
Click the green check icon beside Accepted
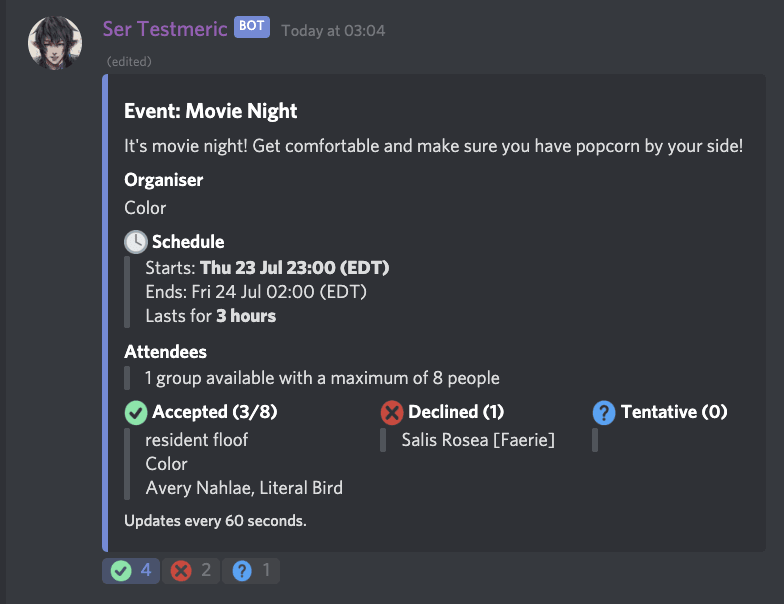click(x=135, y=412)
